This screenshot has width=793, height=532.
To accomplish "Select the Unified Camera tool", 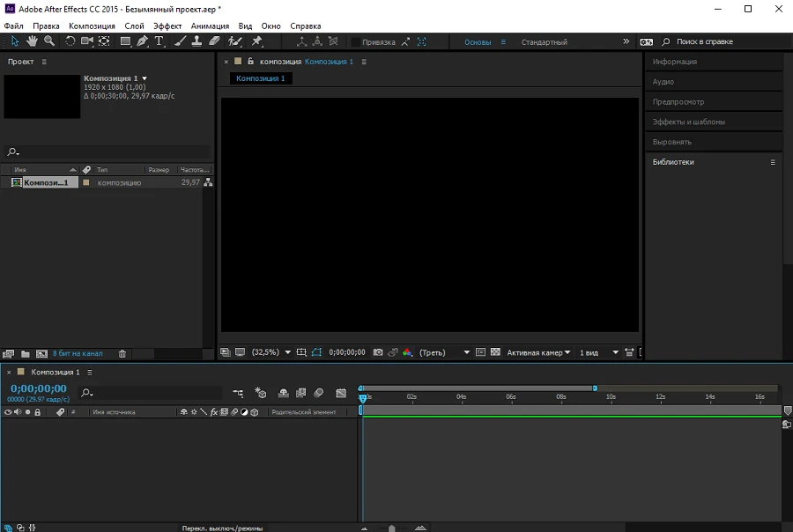I will click(x=87, y=41).
